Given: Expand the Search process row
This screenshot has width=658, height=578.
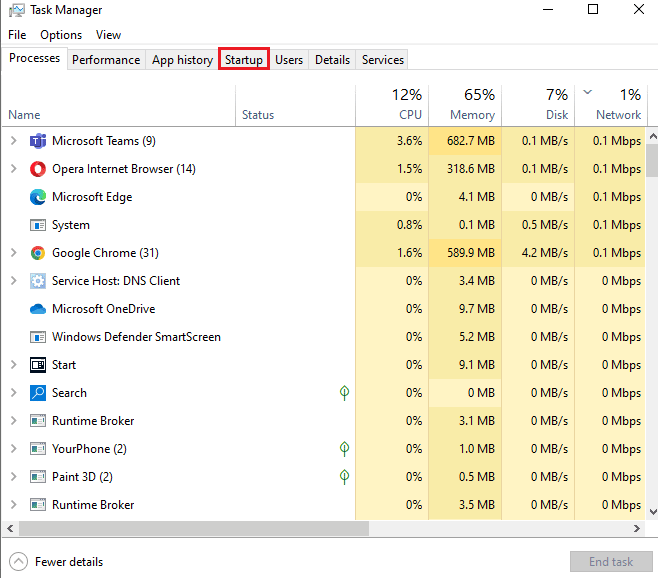Looking at the screenshot, I should pos(13,392).
